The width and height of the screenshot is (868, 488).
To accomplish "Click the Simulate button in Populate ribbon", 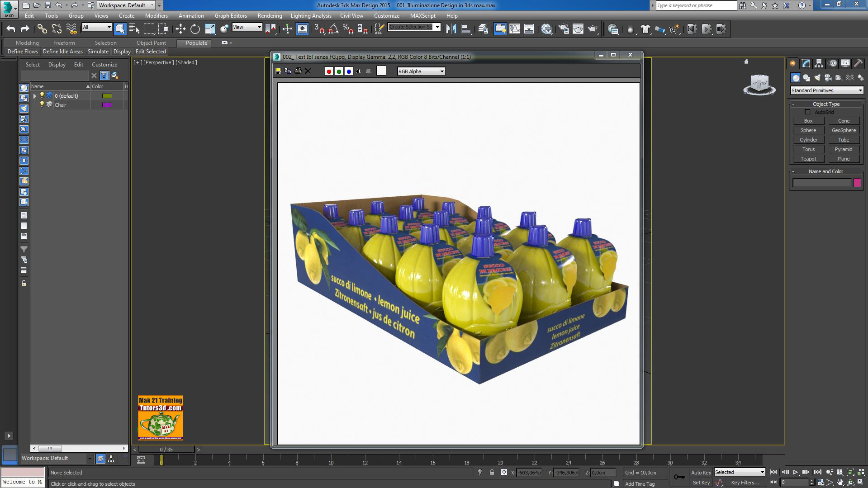I will point(98,52).
